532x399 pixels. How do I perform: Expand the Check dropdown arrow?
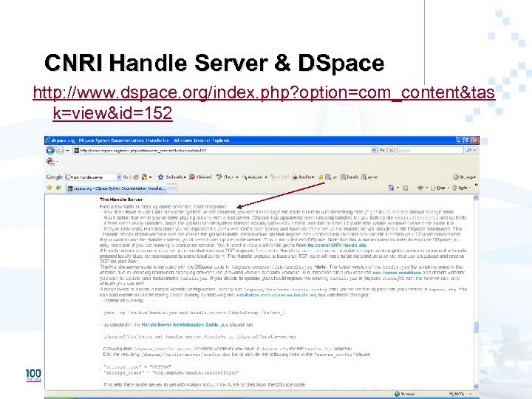coord(237,177)
